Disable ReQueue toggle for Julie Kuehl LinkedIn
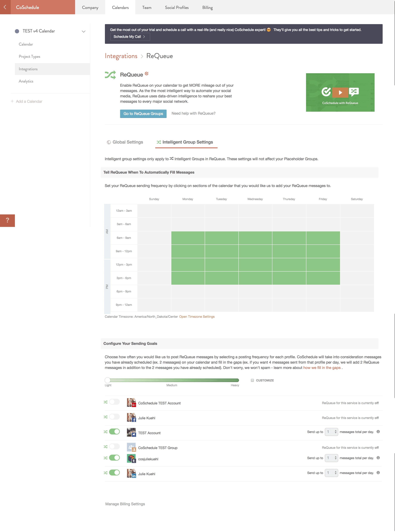 click(114, 473)
